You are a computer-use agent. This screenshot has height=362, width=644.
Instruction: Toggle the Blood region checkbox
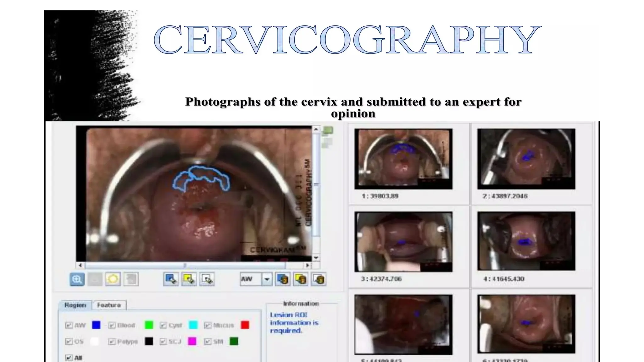(x=112, y=325)
